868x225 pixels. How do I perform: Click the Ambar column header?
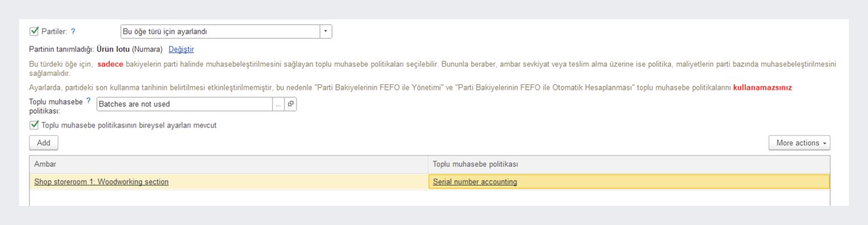[229, 164]
